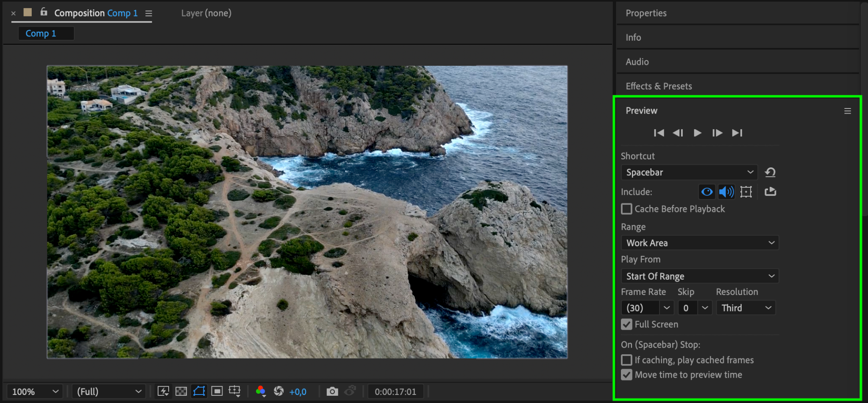Click the Fast Previews lightning icon

pos(163,391)
